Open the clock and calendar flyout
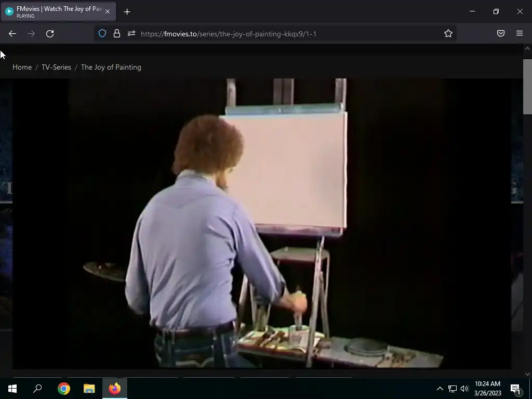The image size is (532, 399). pyautogui.click(x=487, y=389)
